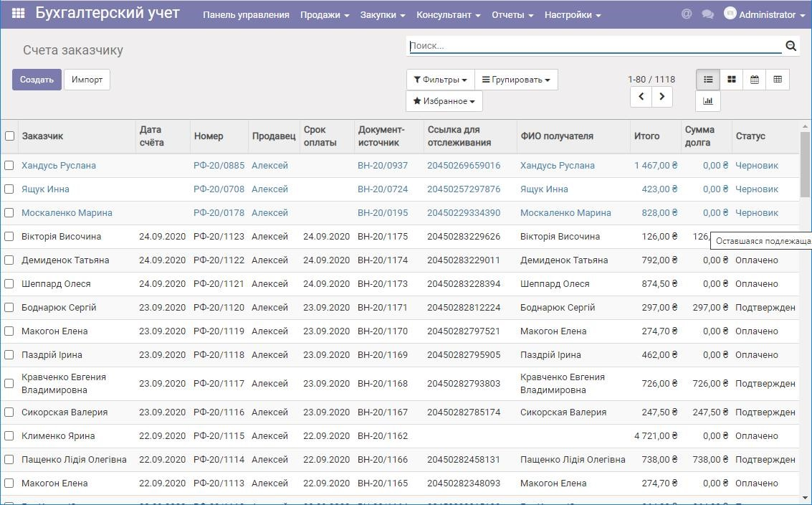This screenshot has height=505, width=812.
Task: Switch to graph chart view
Action: [708, 101]
